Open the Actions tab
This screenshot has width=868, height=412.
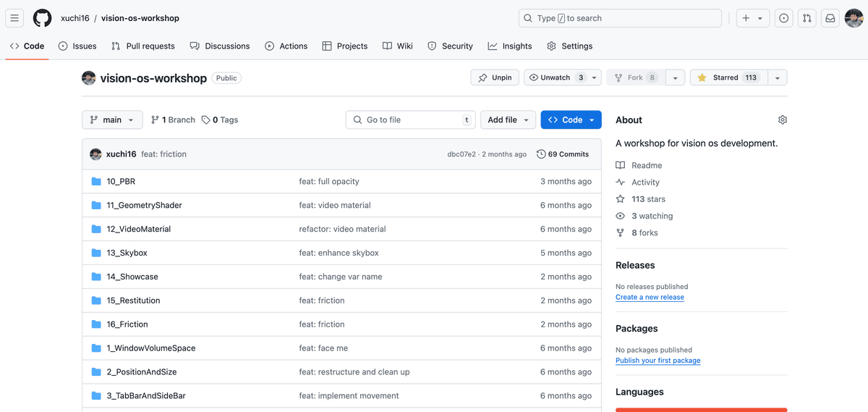pyautogui.click(x=286, y=46)
